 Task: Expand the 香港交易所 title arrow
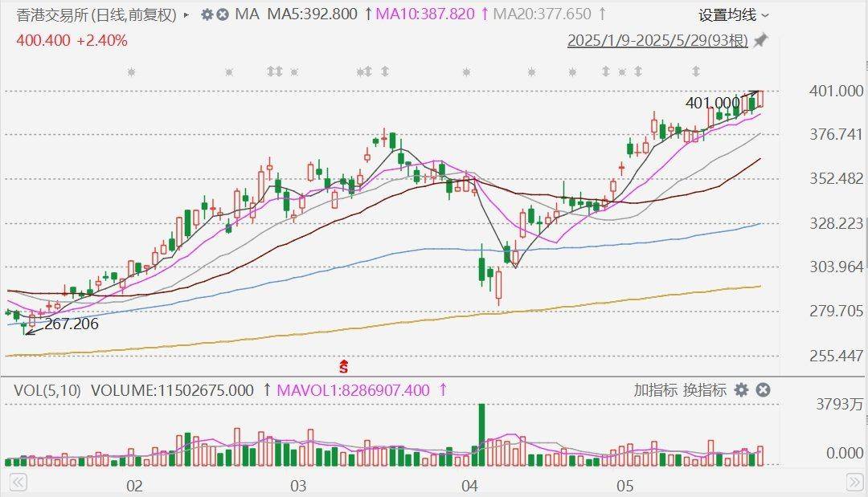pyautogui.click(x=187, y=14)
